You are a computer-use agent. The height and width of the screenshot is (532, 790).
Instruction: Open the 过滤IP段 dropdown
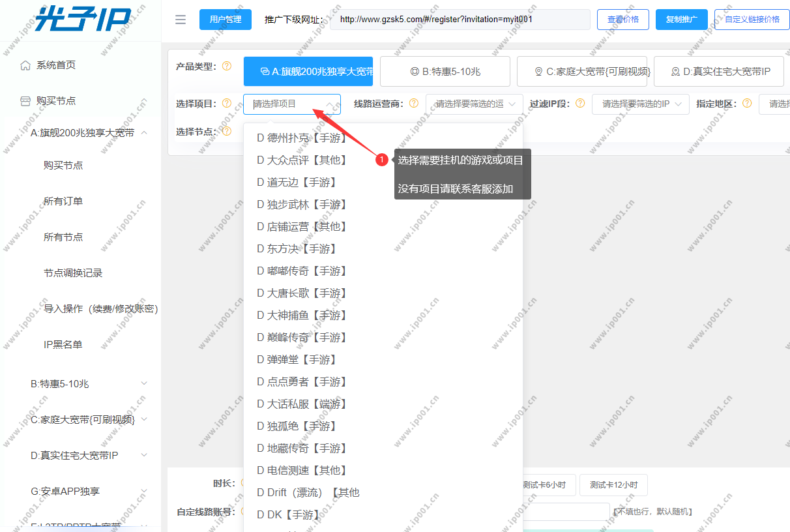tap(641, 104)
